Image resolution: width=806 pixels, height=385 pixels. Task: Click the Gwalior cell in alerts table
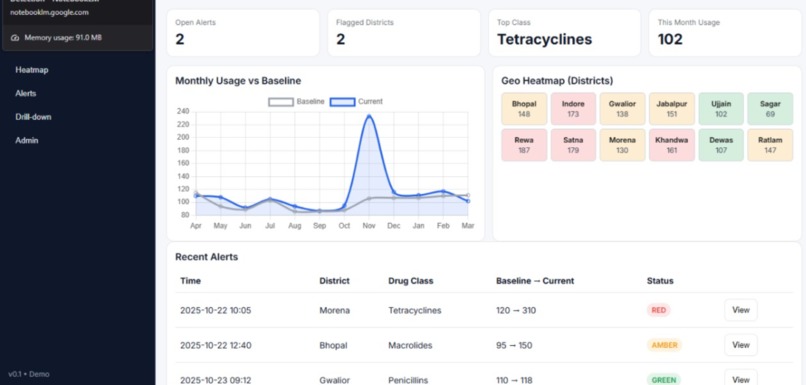coord(335,380)
